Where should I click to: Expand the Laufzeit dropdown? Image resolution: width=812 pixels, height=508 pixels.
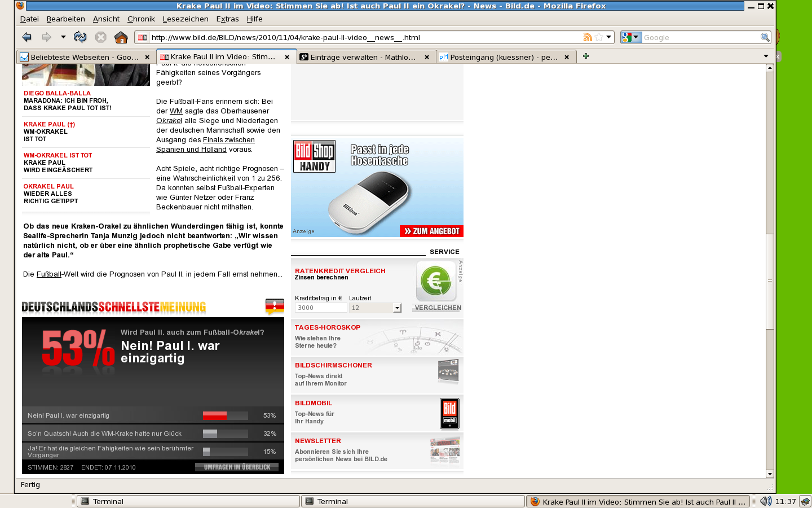(397, 308)
